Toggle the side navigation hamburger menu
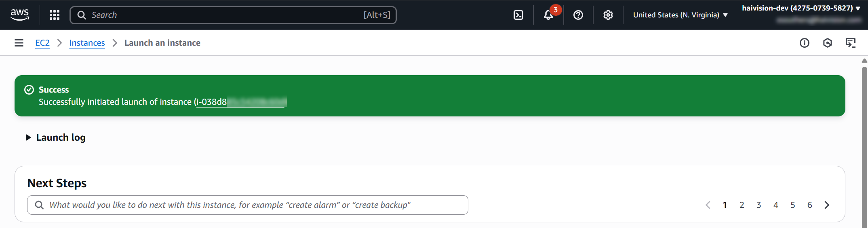The image size is (868, 228). [x=19, y=43]
